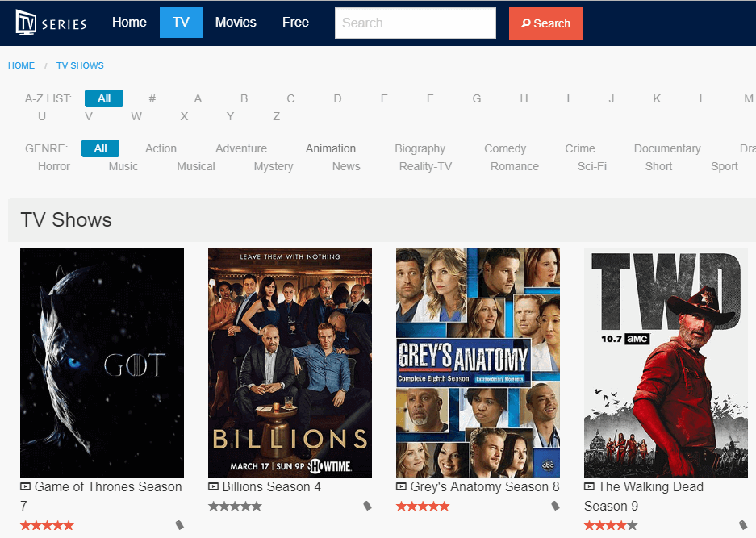Image resolution: width=756 pixels, height=538 pixels.
Task: Go to the Movies navigation tab
Action: 236,22
